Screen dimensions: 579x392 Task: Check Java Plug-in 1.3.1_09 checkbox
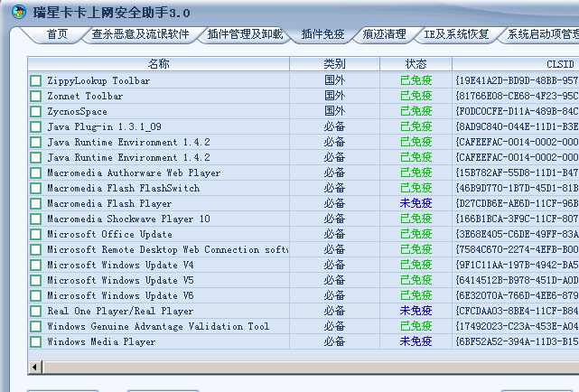(36, 127)
